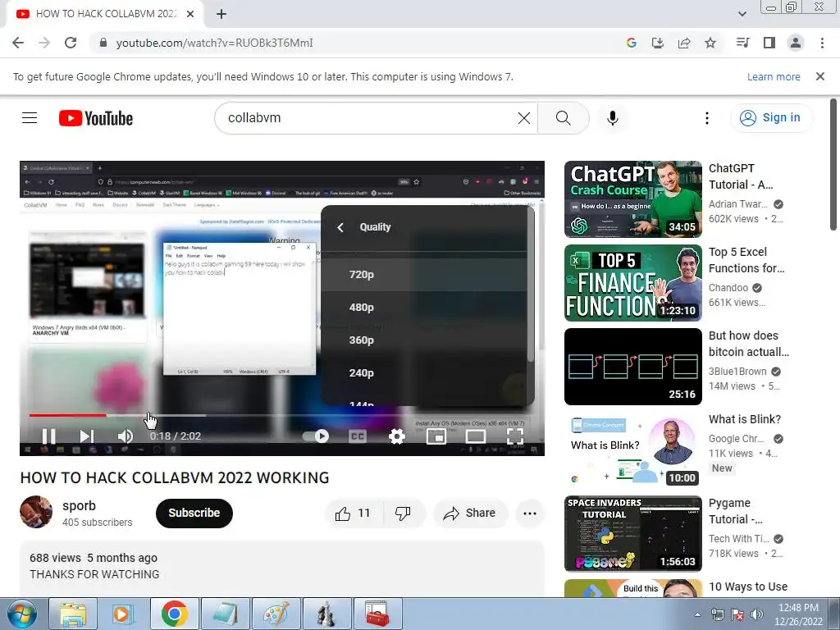Enter full screen mode

click(x=515, y=436)
